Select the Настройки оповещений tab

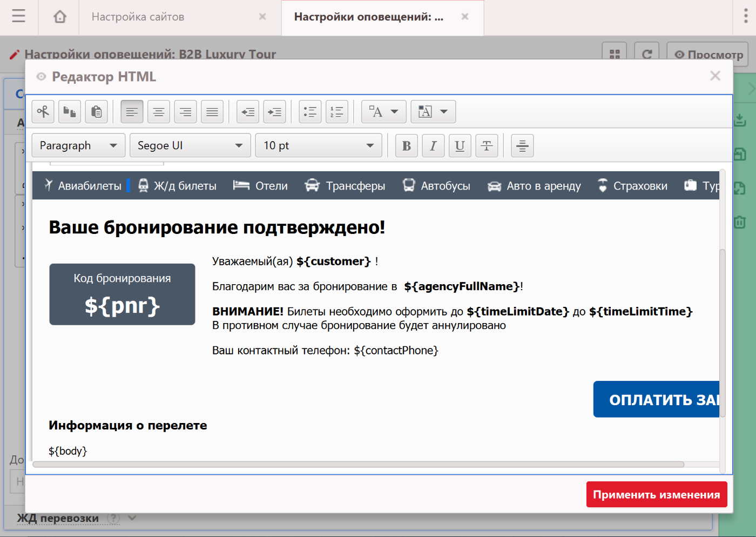tap(368, 17)
